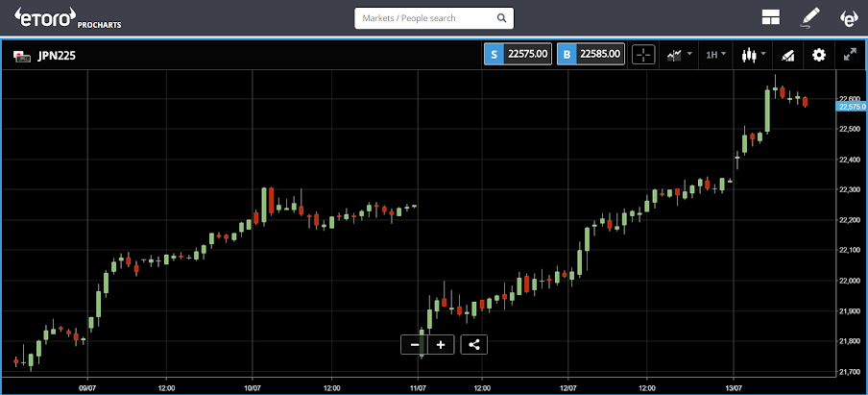Select the JPN225 instrument name
This screenshot has height=395, width=868.
coord(57,56)
